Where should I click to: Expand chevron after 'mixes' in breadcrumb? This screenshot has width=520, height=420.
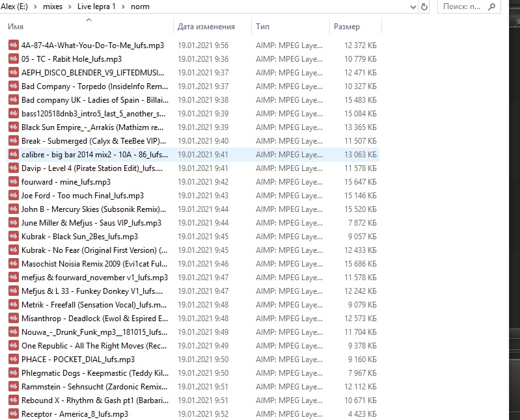point(70,7)
